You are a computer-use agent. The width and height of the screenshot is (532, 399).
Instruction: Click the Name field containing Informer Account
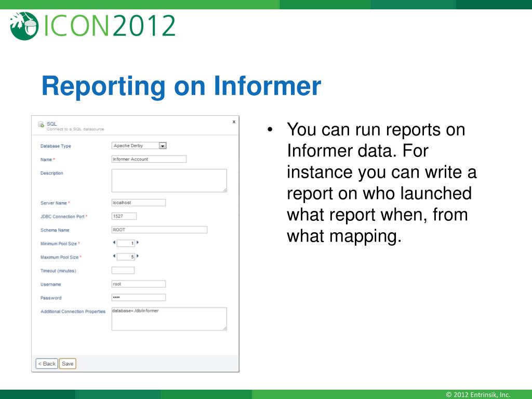tap(149, 159)
